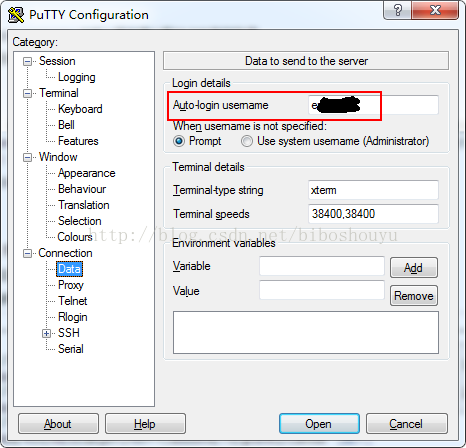The image size is (466, 448).
Task: Open the Logging category
Action: tap(77, 77)
